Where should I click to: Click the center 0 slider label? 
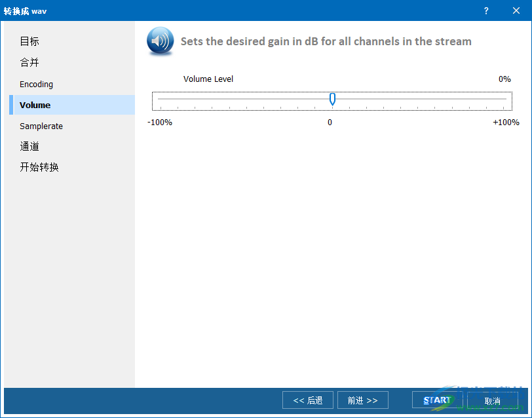tap(330, 123)
